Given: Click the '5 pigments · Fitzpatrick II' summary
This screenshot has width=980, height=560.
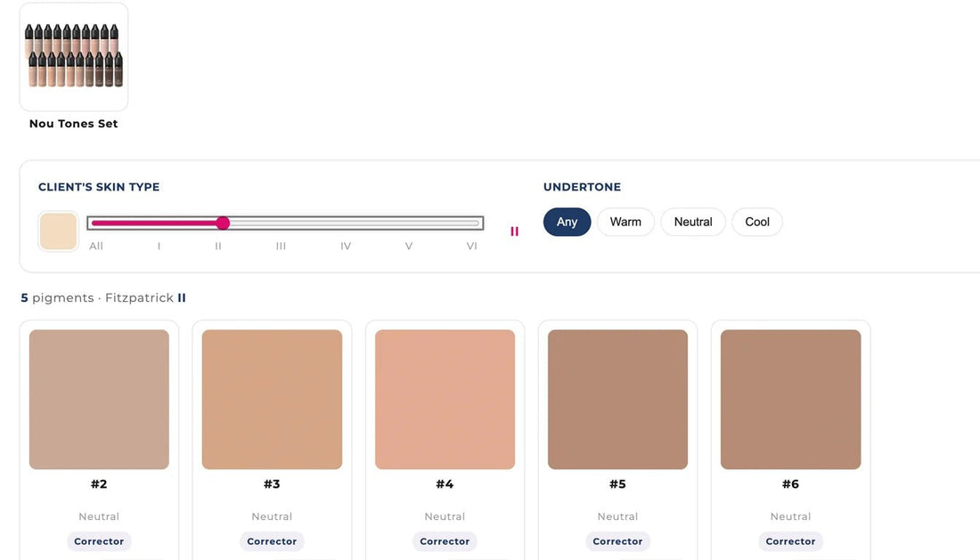Looking at the screenshot, I should [103, 297].
